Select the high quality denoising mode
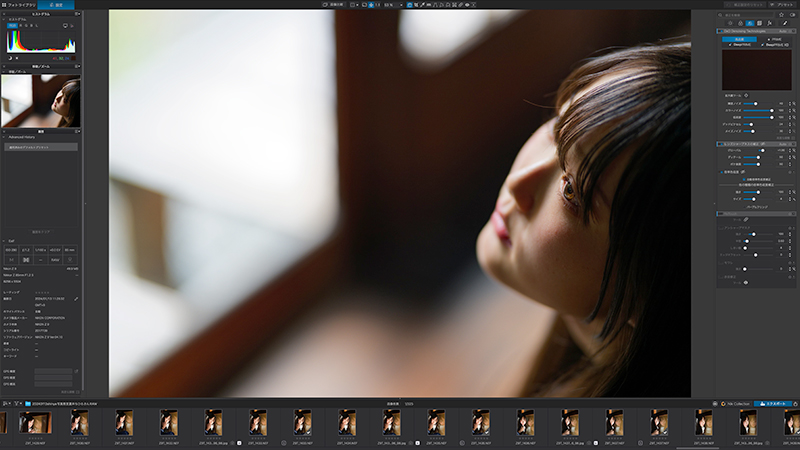Screen dimensions: 800x450 pos(739,39)
